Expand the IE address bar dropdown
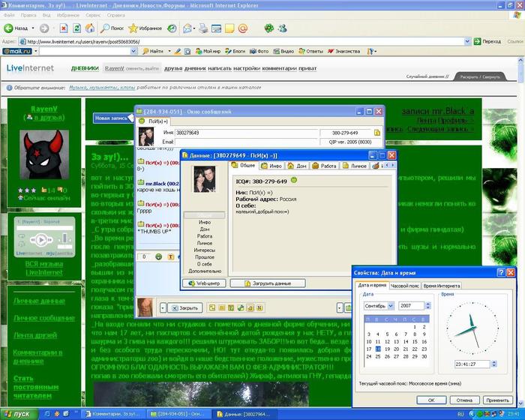 (x=467, y=41)
